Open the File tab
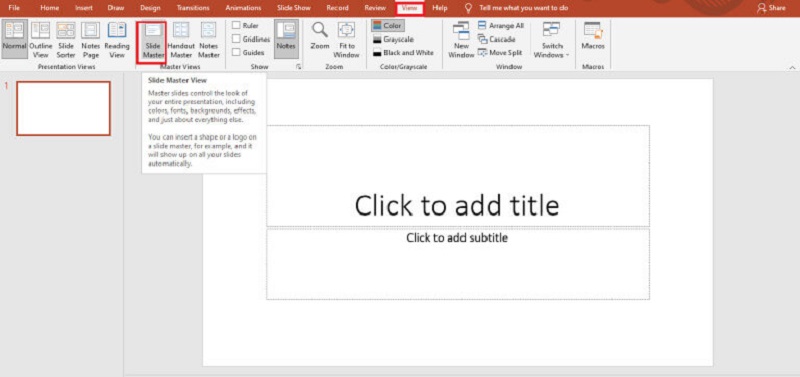Image resolution: width=800 pixels, height=377 pixels. coord(14,8)
